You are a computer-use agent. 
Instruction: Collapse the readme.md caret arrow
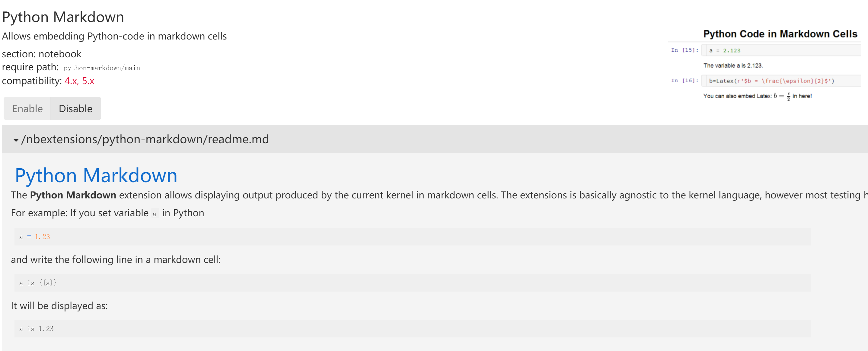16,140
